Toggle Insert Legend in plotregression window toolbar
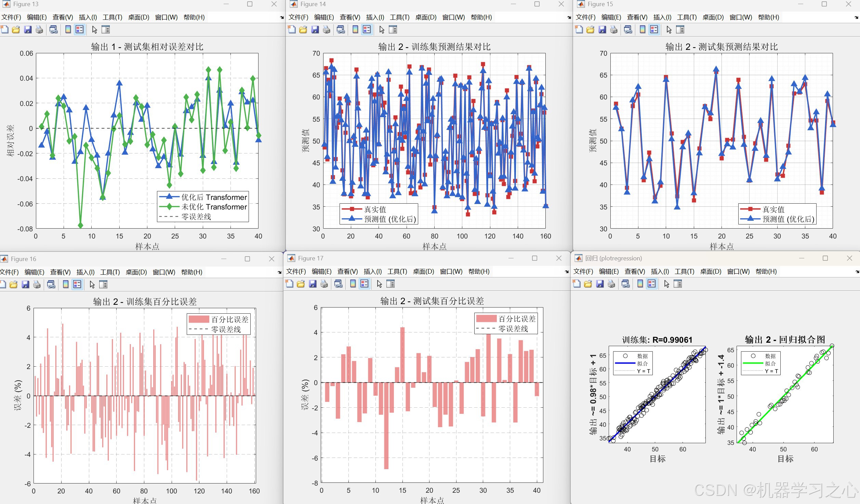 coord(651,284)
